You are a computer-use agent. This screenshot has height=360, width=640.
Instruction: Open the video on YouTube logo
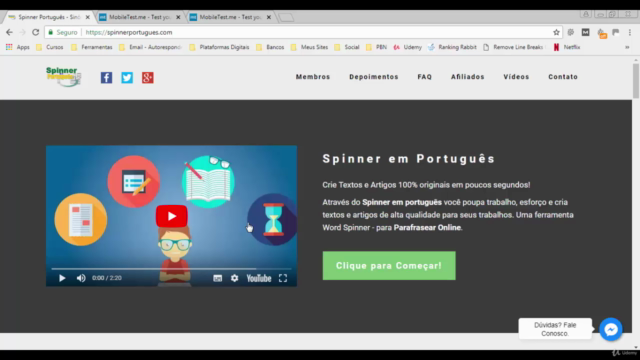coord(259,278)
